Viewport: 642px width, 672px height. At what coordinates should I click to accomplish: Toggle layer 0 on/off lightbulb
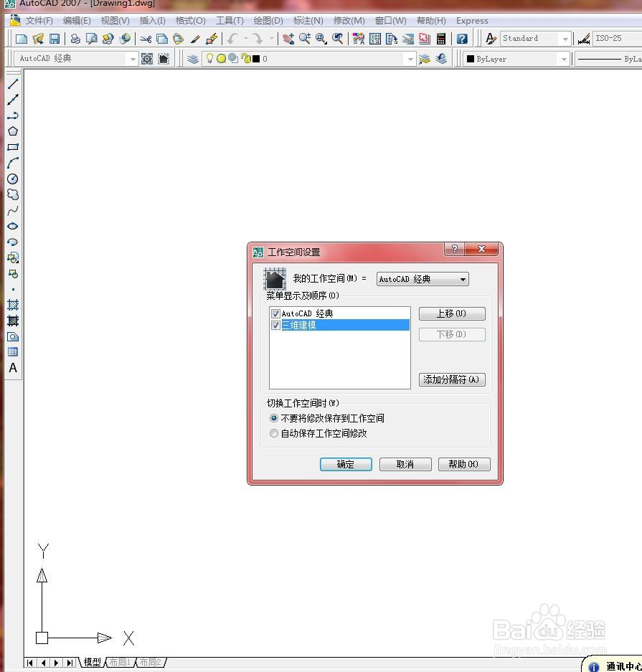[209, 58]
